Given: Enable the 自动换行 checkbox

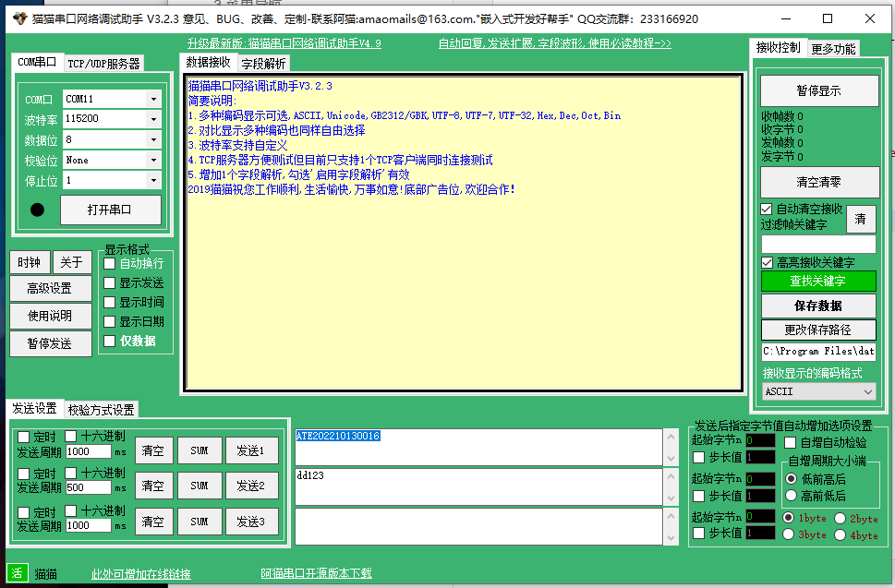Looking at the screenshot, I should (x=110, y=264).
